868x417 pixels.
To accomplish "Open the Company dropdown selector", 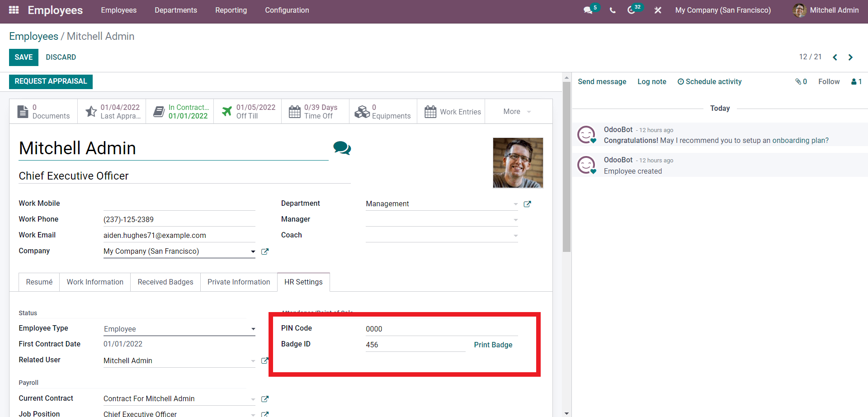I will click(179, 251).
